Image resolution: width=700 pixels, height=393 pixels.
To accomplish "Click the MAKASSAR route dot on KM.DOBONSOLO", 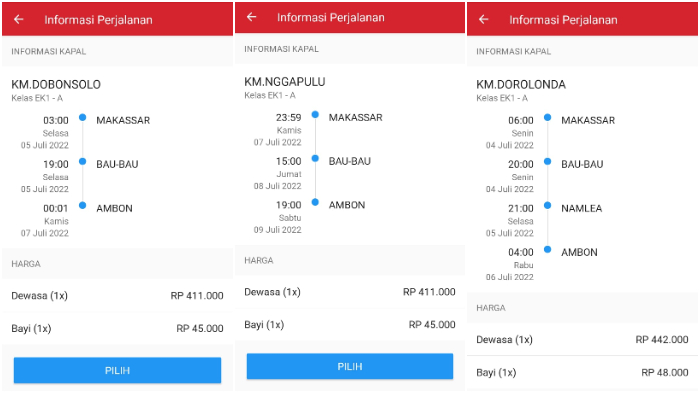I will click(x=83, y=117).
